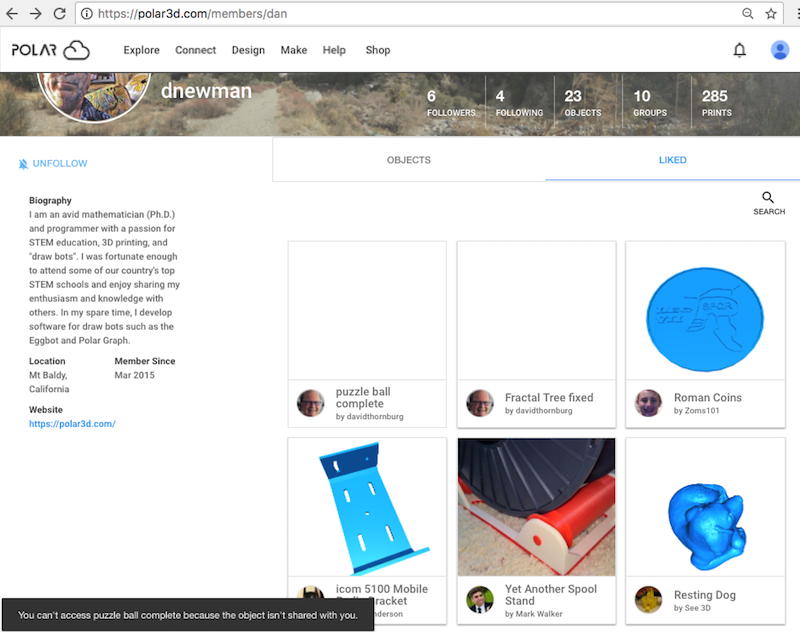800x632 pixels.
Task: View the 23 Objects count
Action: click(x=583, y=103)
